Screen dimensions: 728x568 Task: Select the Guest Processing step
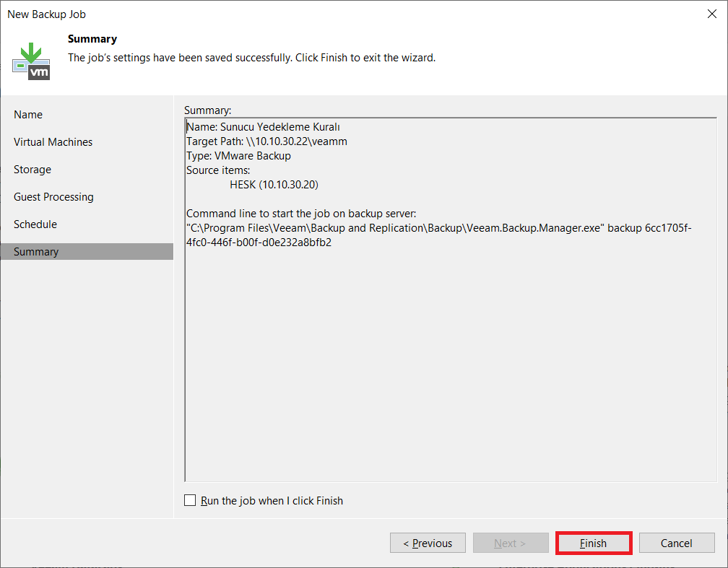tap(53, 197)
